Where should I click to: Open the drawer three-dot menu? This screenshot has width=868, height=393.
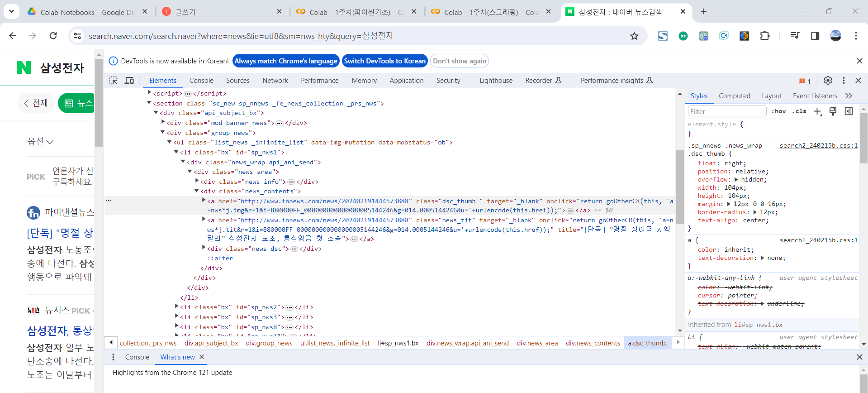[113, 357]
